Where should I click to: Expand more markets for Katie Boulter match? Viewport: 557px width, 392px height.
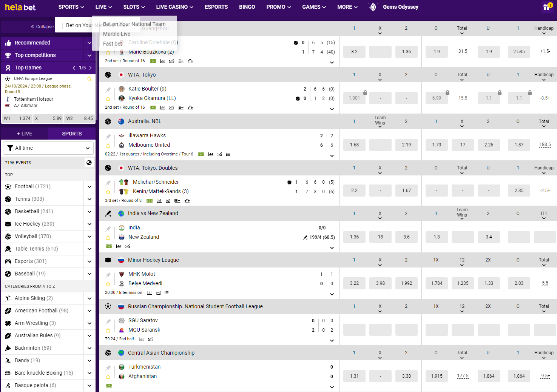click(x=332, y=109)
